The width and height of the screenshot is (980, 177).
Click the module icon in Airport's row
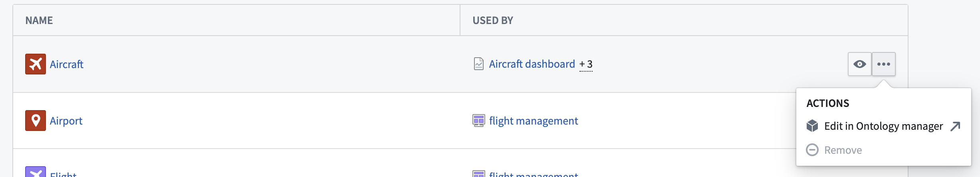pos(479,121)
